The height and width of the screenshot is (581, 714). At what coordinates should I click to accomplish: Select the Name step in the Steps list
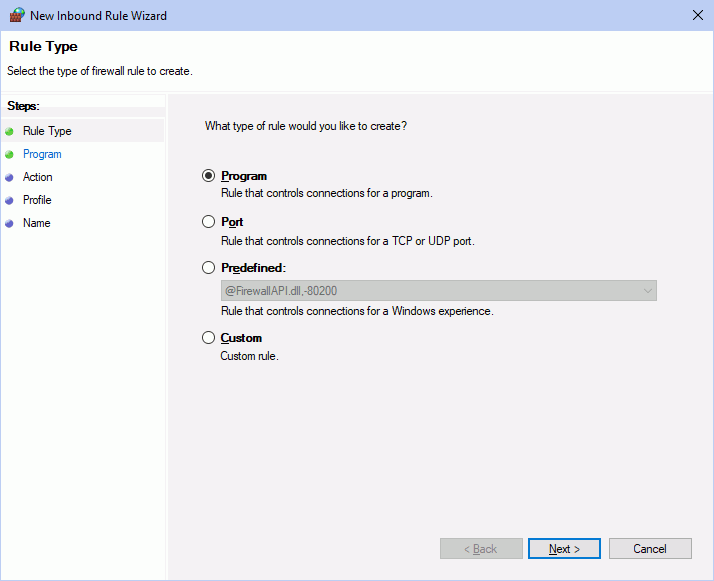click(36, 223)
